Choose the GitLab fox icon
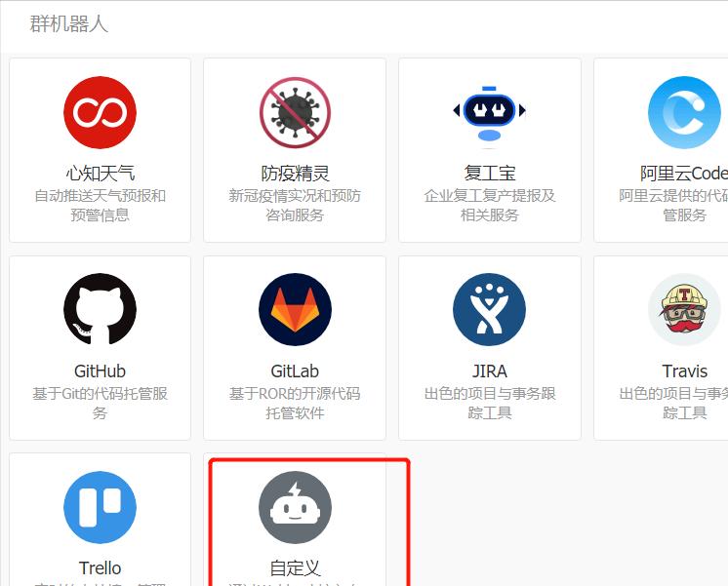The image size is (728, 586). (x=295, y=309)
